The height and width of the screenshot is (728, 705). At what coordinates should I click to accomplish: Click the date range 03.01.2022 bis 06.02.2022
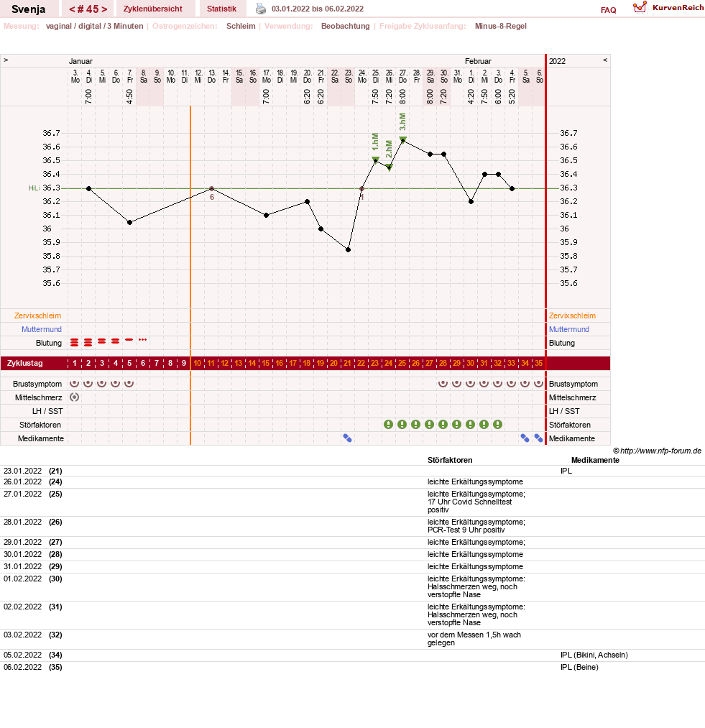coord(318,9)
